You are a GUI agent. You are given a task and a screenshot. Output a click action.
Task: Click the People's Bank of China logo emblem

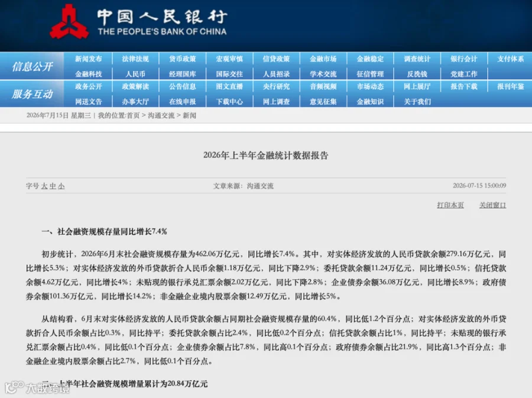click(69, 22)
